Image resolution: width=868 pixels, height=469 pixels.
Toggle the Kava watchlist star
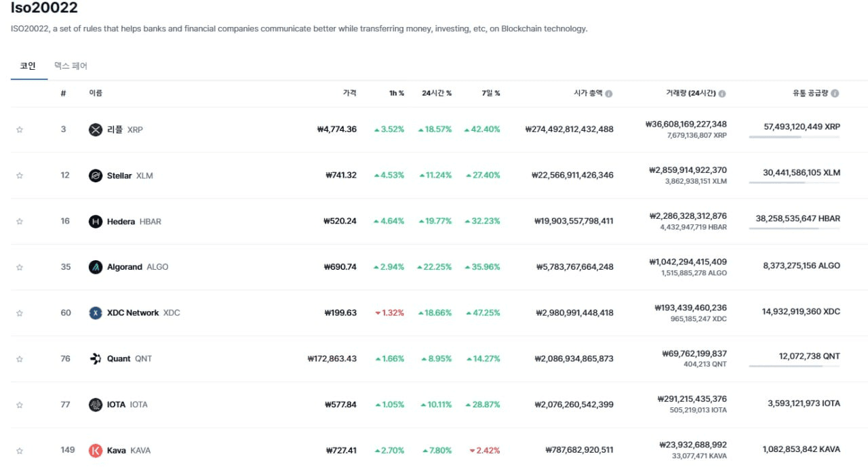point(20,451)
